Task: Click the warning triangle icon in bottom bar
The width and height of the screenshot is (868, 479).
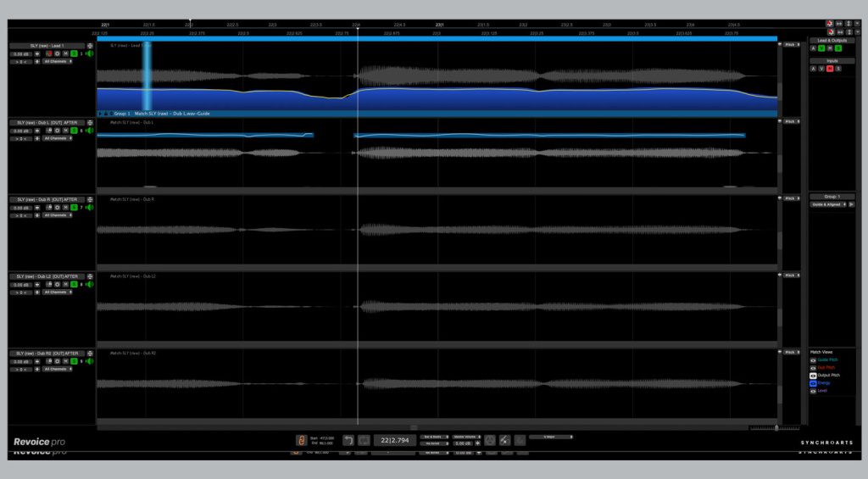Action: (x=490, y=441)
